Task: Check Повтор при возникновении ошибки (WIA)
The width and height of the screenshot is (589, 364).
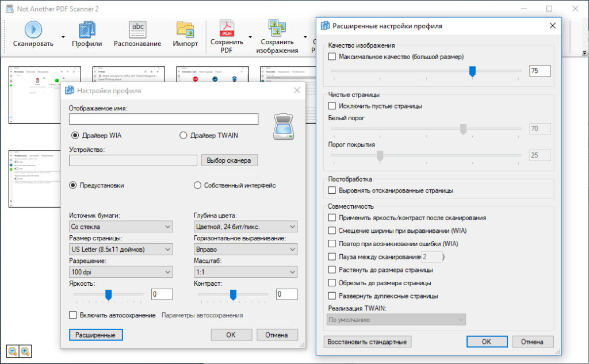Action: click(332, 243)
